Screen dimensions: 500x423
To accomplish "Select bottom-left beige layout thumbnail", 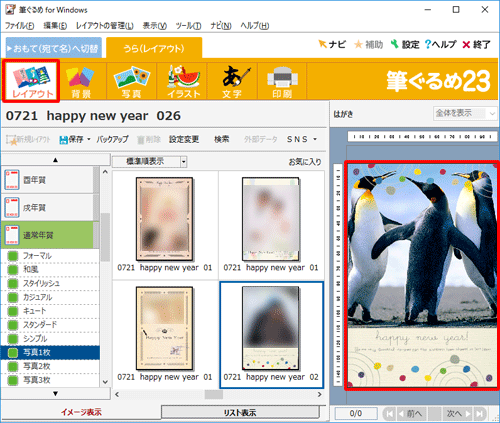I will (x=164, y=328).
